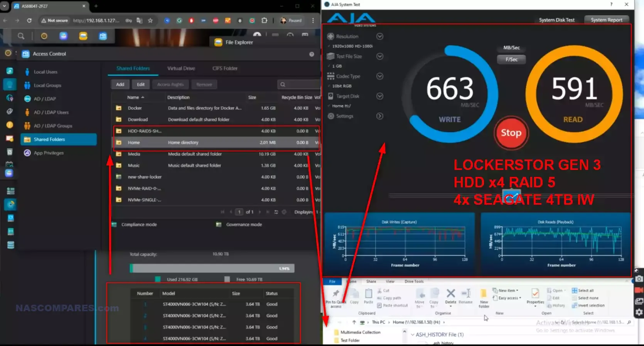Click the Remove shared folder button
This screenshot has width=644, height=346.
(x=204, y=85)
